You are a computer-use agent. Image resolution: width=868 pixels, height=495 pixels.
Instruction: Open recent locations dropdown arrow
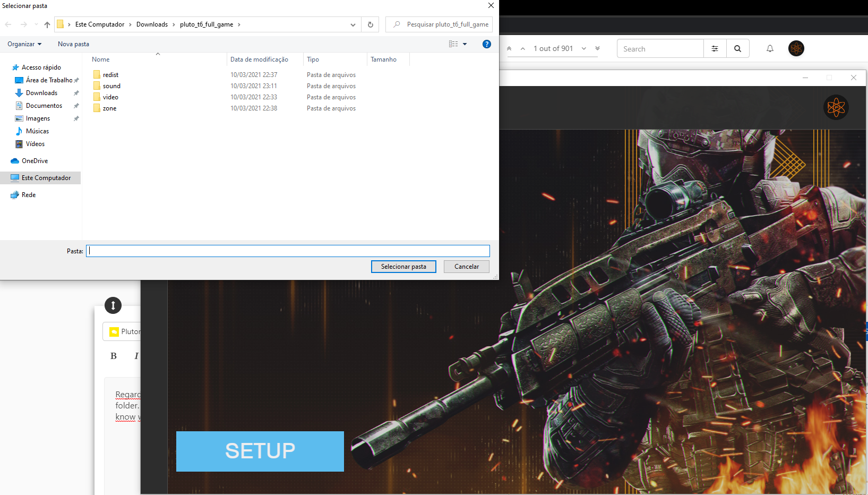point(36,24)
